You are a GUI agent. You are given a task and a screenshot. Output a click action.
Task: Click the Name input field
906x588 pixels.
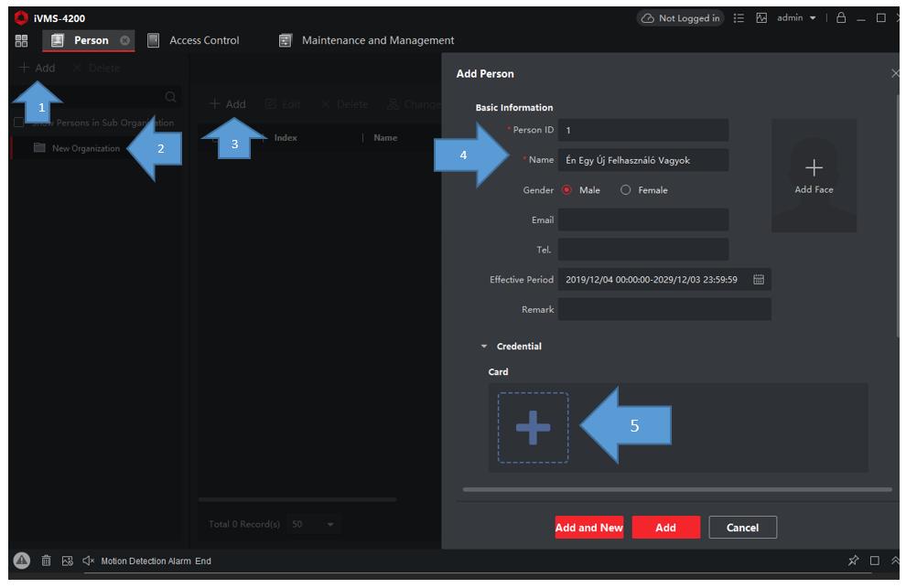[643, 160]
